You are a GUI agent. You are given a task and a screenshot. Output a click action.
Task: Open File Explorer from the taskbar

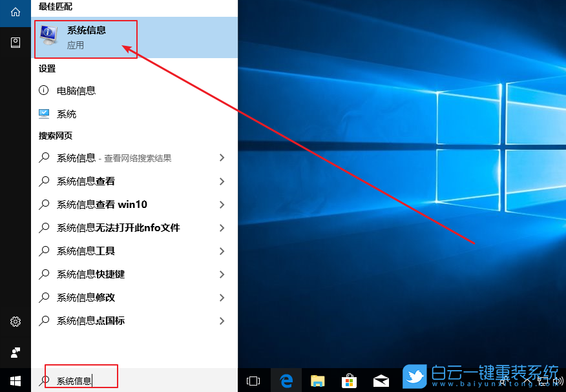point(317,380)
